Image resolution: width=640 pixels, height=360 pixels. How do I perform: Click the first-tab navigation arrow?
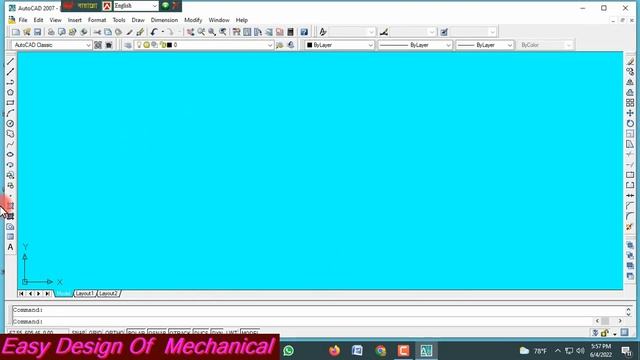tap(21, 293)
